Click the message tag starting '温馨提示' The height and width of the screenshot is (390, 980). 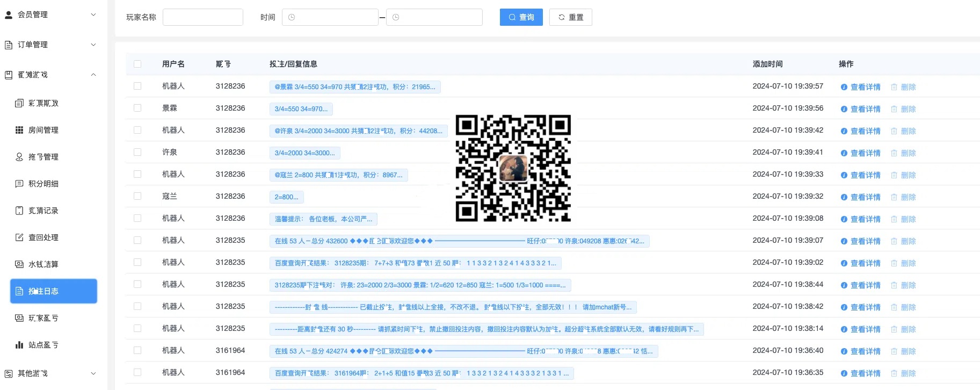tap(323, 219)
